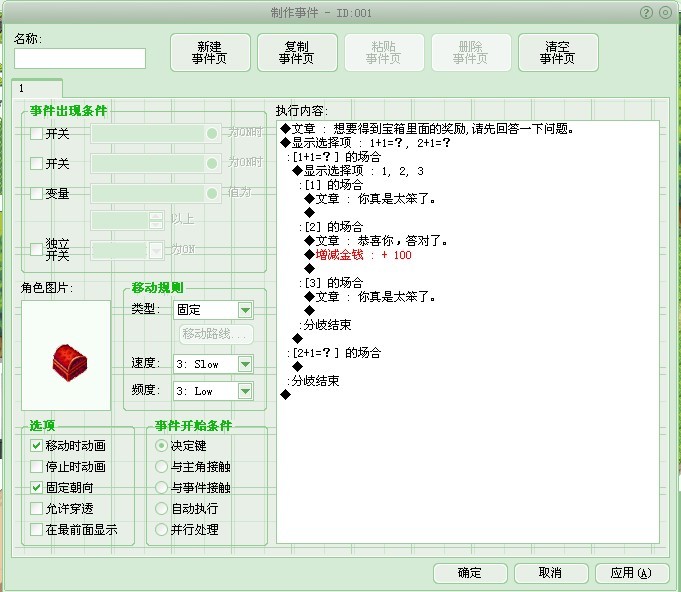This screenshot has height=592, width=681.
Task: Open the 独立开关 selection dropdown
Action: click(x=128, y=250)
